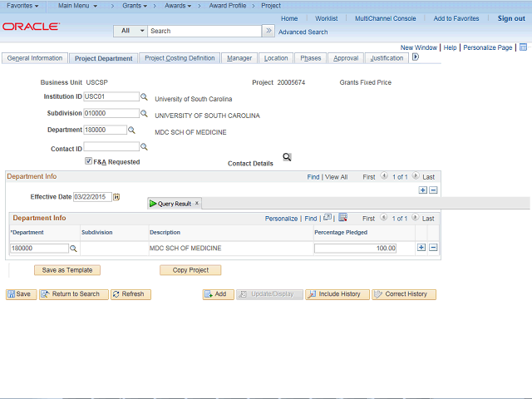Expand the Main Menu dropdown

click(x=77, y=6)
